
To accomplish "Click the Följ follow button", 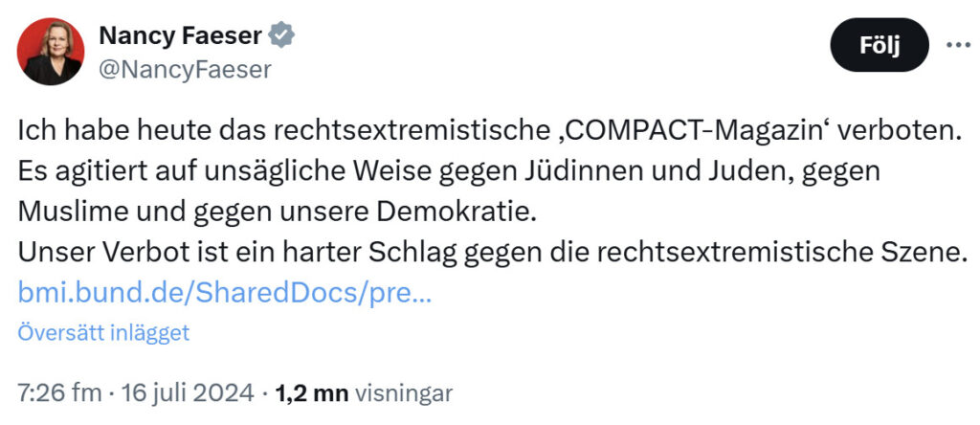I will tap(880, 45).
